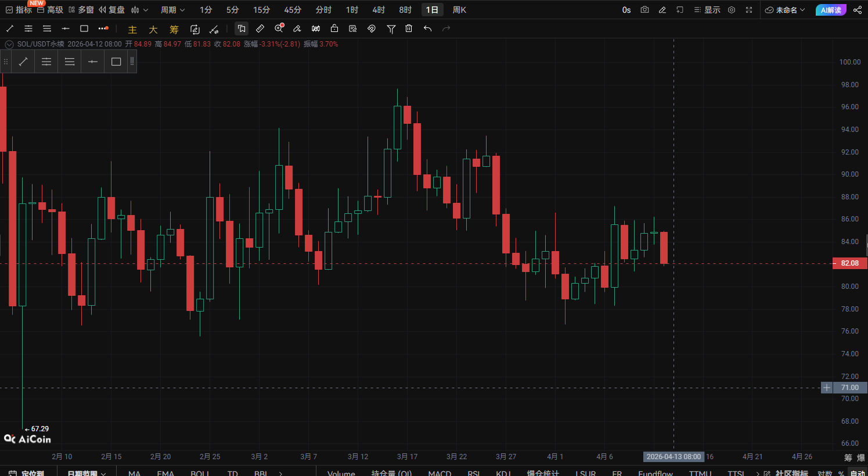
Task: Click the plus button at 71.00 price
Action: click(827, 388)
